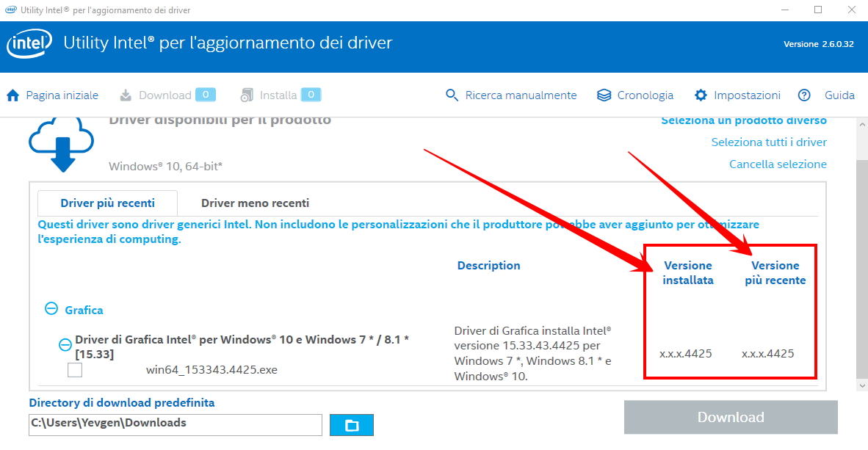Click the Versione più recente column header
This screenshot has width=868, height=450.
775,273
